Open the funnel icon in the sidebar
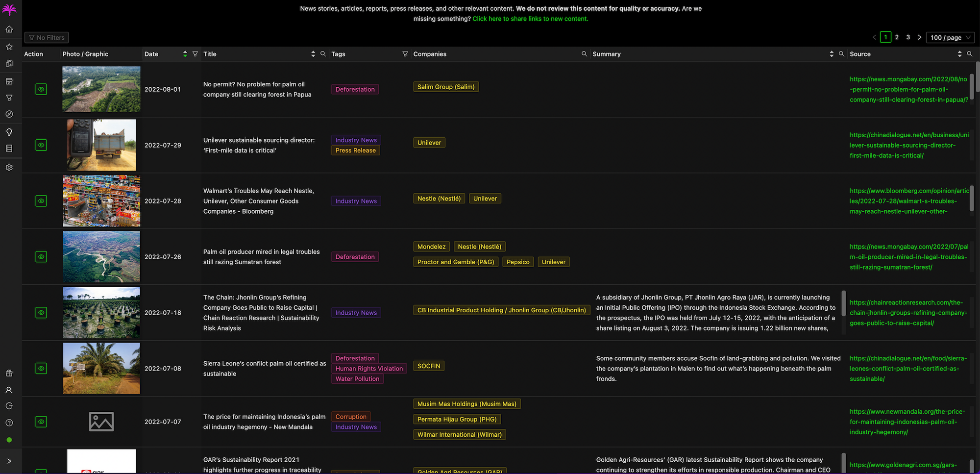The width and height of the screenshot is (980, 474). (x=9, y=98)
